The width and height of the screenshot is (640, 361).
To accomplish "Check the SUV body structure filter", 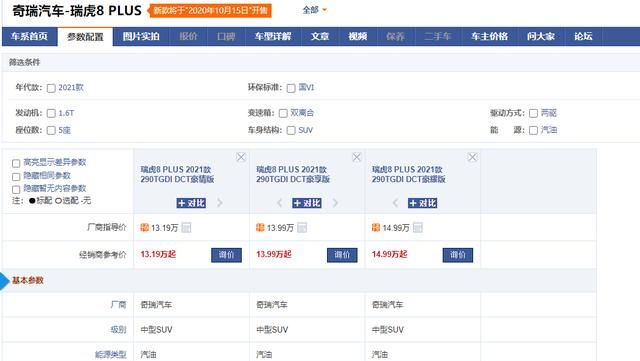I will 291,131.
